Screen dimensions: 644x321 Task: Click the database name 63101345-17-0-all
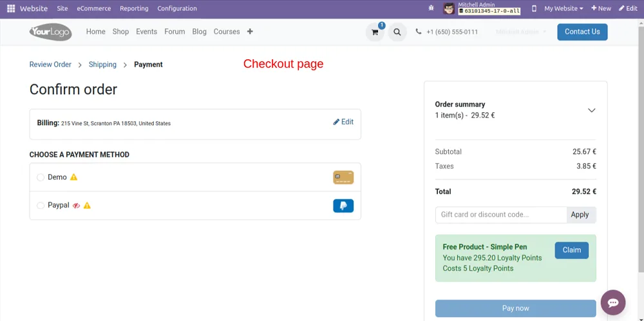tap(489, 11)
